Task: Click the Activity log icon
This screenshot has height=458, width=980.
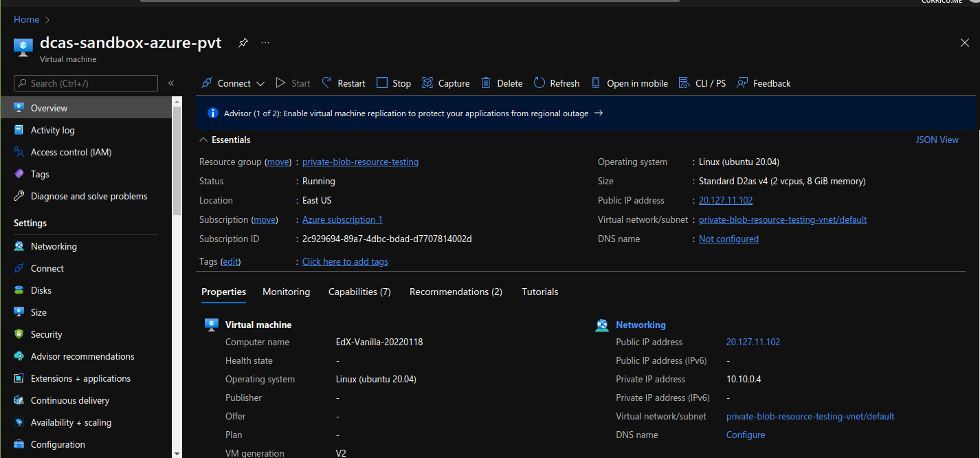Action: pos(19,130)
